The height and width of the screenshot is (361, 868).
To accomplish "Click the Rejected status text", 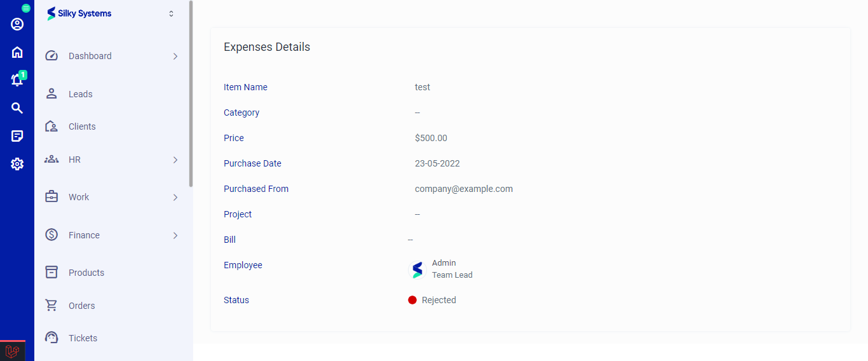I will click(x=439, y=300).
